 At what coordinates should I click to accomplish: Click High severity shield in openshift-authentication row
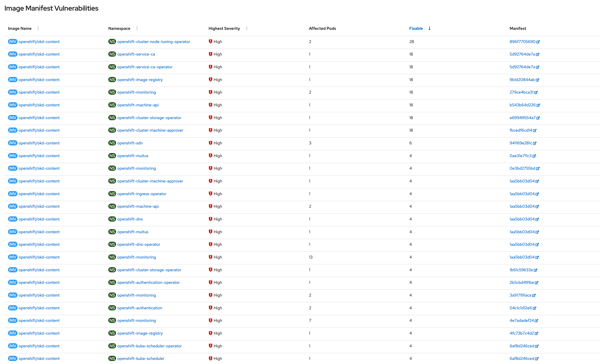[210, 308]
